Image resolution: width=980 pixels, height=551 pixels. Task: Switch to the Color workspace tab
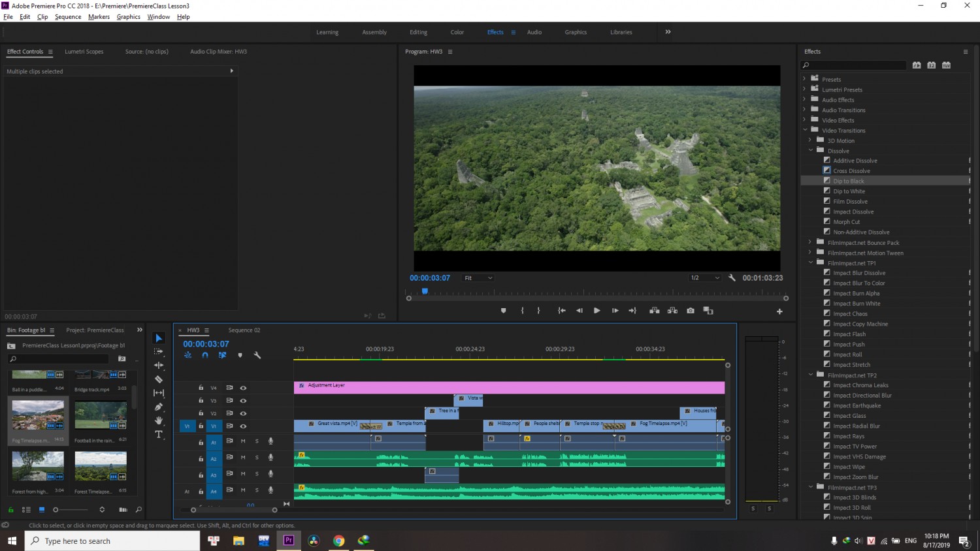tap(457, 32)
